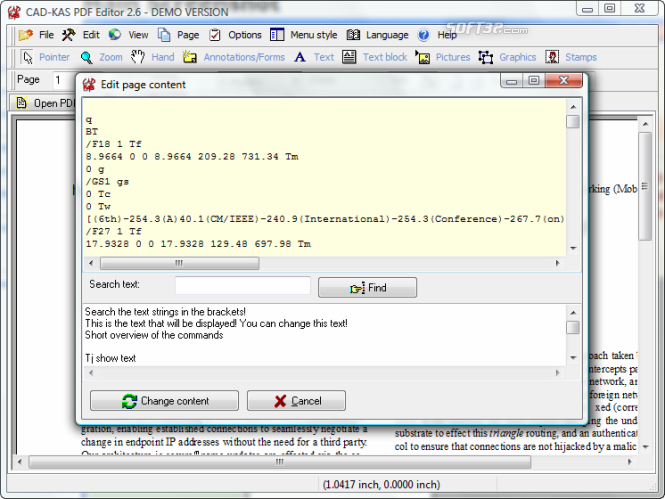Select the Zoom magnifier icon

(87, 57)
